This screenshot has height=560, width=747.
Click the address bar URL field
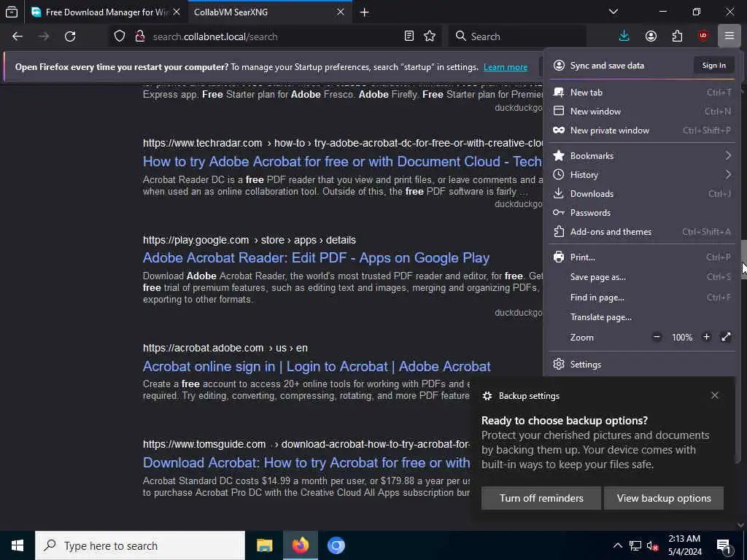[274, 36]
